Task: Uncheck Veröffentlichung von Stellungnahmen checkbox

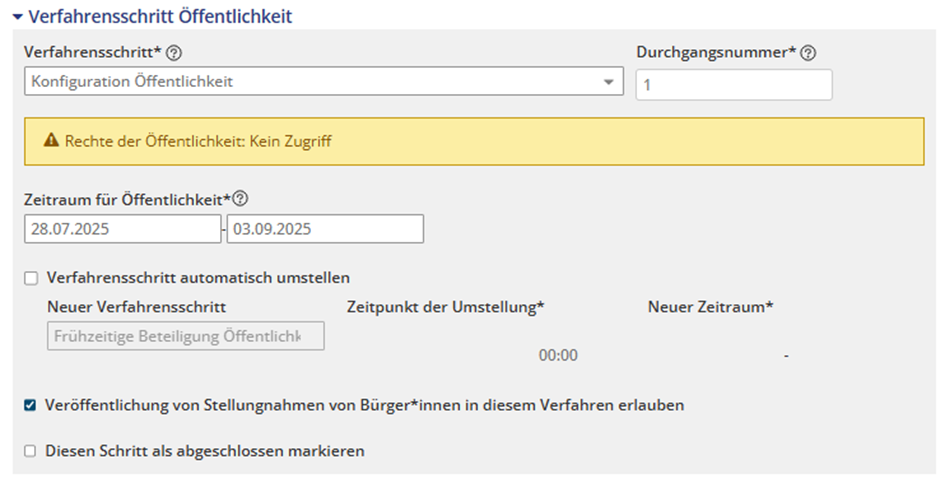Action: point(31,406)
